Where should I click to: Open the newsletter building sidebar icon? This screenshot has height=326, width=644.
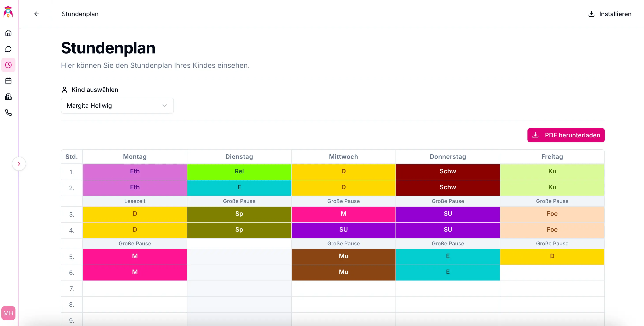click(x=8, y=97)
